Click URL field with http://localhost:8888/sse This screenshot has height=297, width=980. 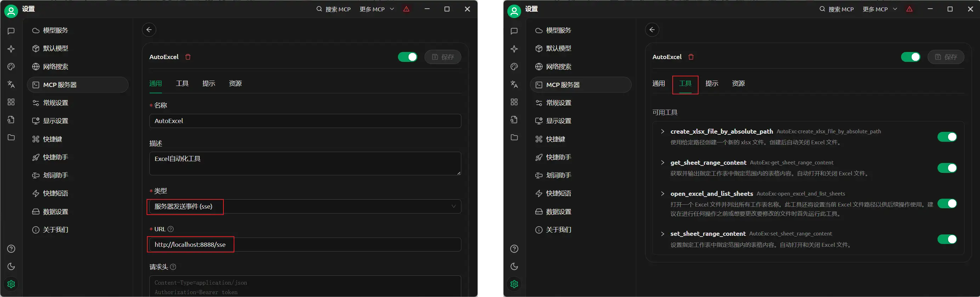[305, 245]
